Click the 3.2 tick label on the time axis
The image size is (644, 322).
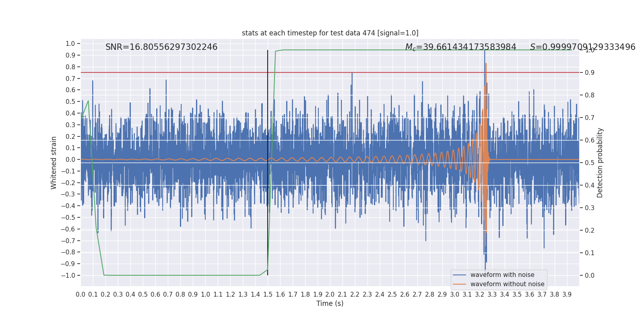tap(480, 295)
